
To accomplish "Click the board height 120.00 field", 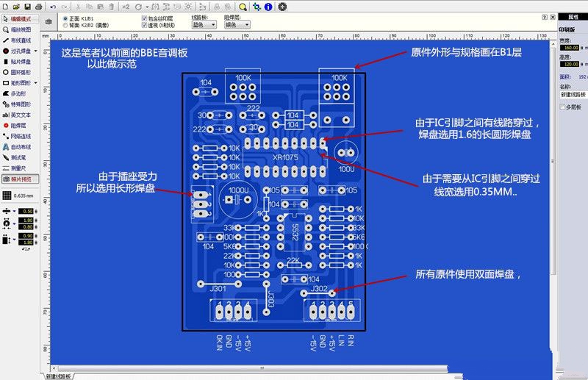I will pos(570,64).
